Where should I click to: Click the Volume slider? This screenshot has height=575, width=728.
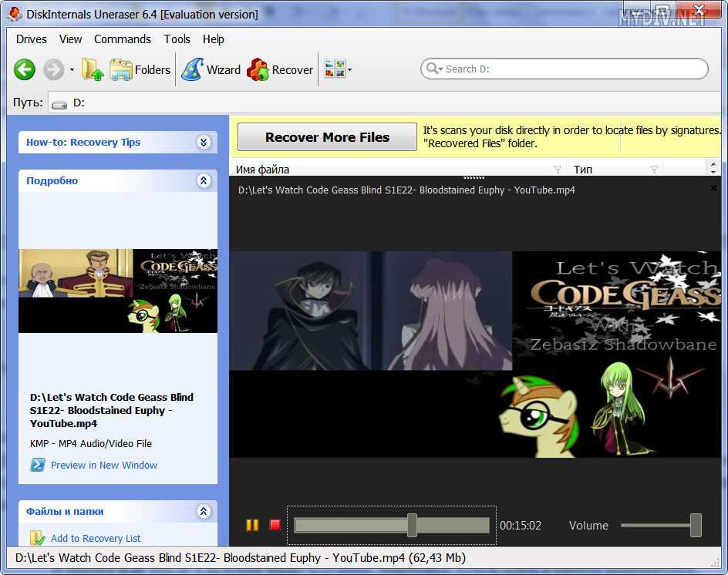tap(660, 525)
